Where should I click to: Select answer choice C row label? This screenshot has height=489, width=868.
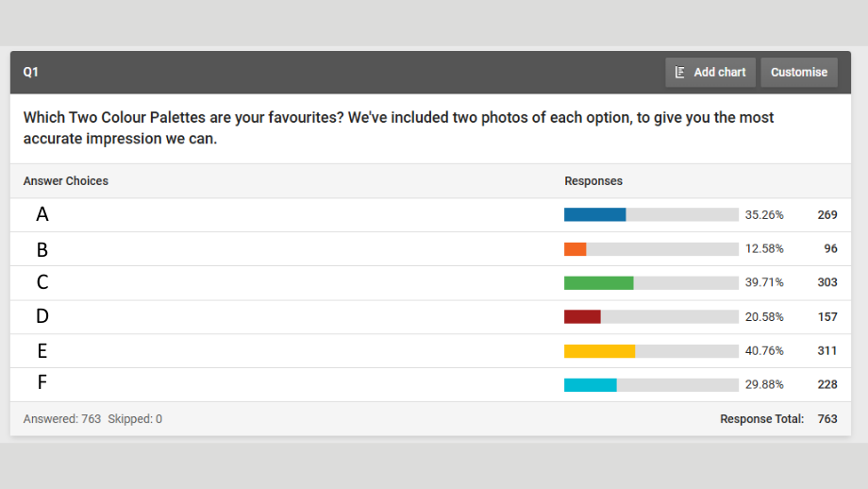coord(42,282)
